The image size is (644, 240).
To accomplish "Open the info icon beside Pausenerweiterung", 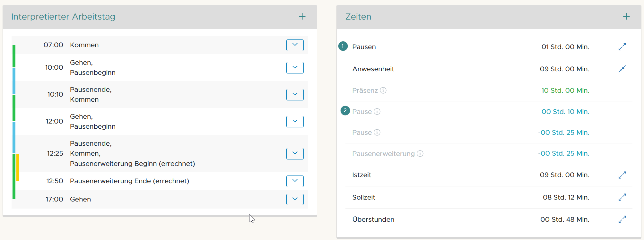I will pos(420,154).
